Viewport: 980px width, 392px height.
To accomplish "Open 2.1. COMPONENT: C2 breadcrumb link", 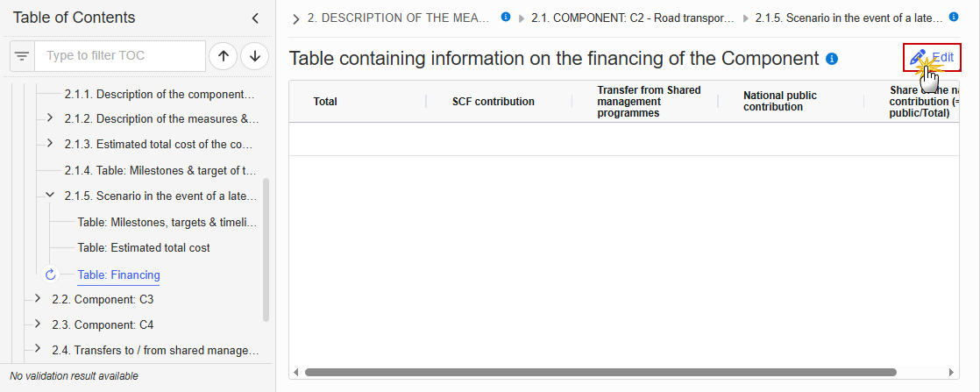I will coord(633,18).
